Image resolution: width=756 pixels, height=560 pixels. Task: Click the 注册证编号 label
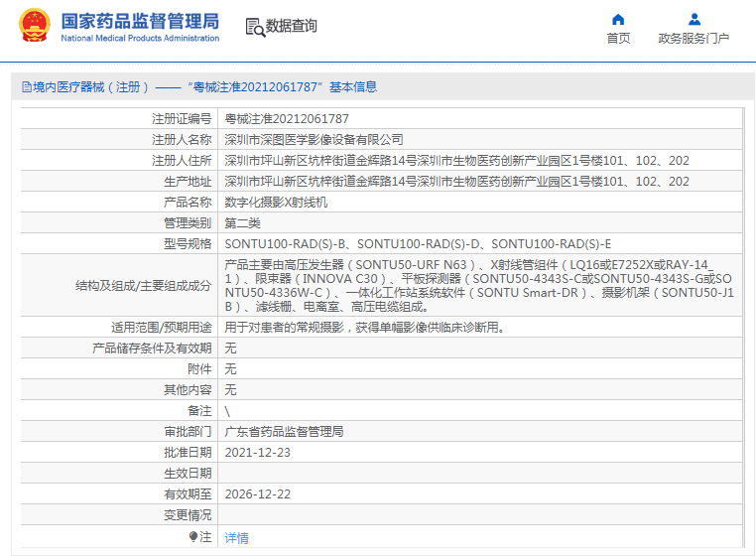click(x=182, y=119)
